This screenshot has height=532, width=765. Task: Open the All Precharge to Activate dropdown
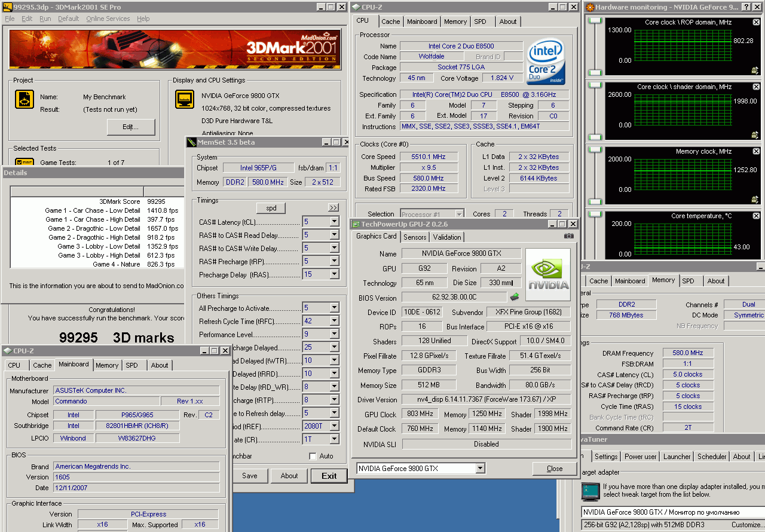tap(334, 308)
